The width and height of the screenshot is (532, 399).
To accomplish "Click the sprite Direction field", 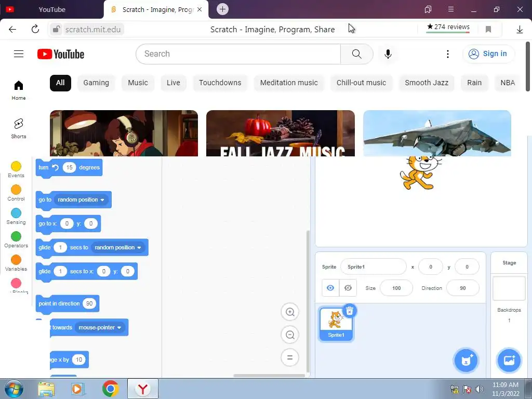I will tap(463, 288).
